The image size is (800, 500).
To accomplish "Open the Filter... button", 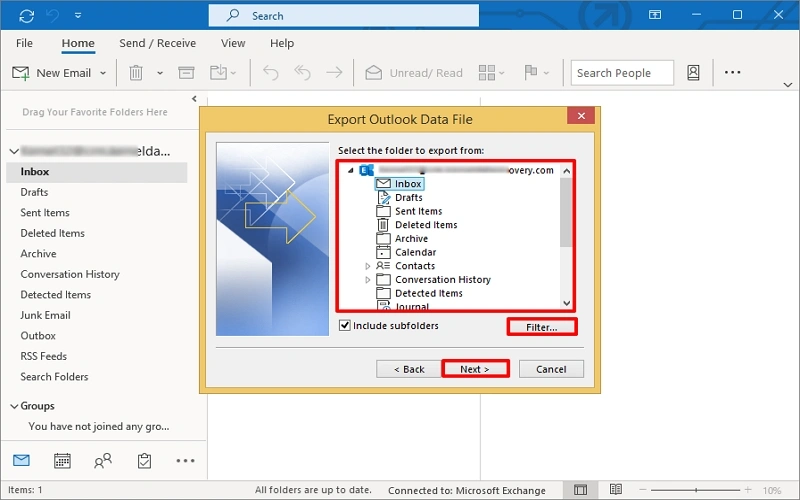I will point(542,327).
